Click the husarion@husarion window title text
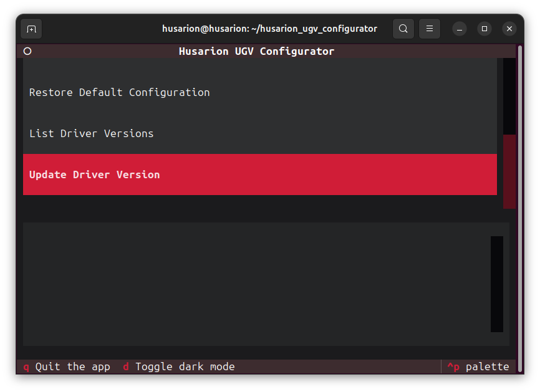The width and height of the screenshot is (540, 392). (x=269, y=29)
